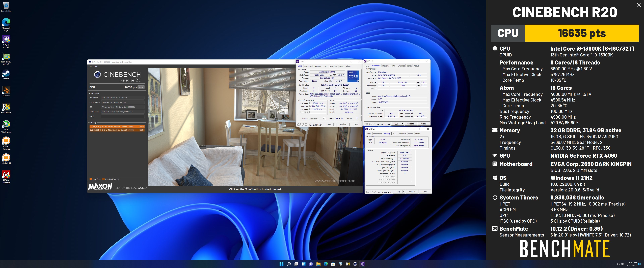The width and height of the screenshot is (644, 268).
Task: Open the 3DMark desktop shortcut
Action: pyautogui.click(x=6, y=91)
